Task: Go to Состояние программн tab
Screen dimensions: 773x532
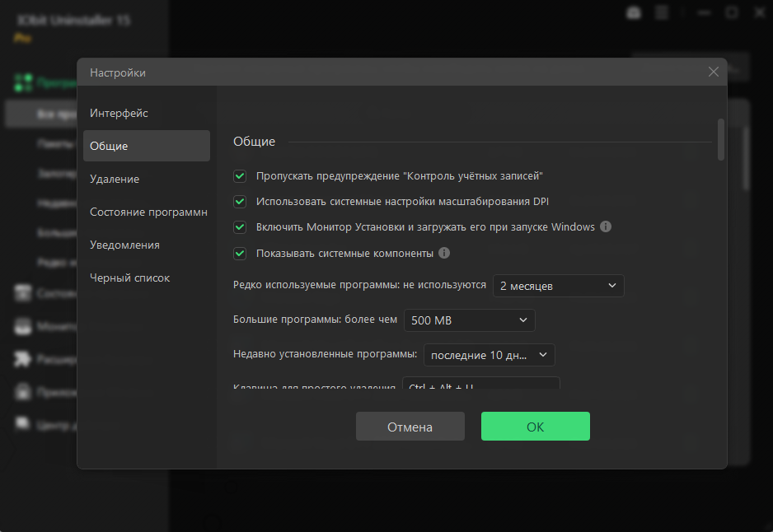Action: pos(147,212)
